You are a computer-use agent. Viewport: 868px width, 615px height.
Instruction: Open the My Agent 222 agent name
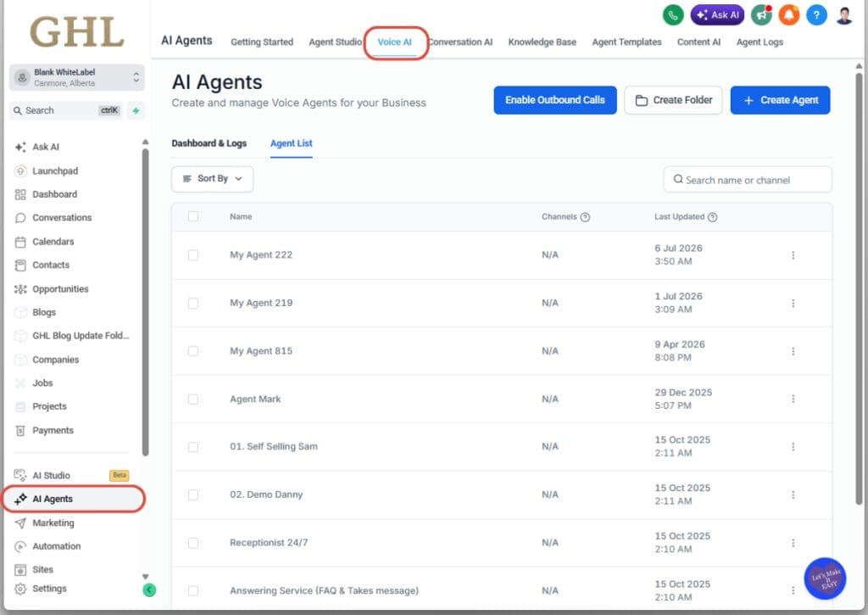pyautogui.click(x=261, y=254)
